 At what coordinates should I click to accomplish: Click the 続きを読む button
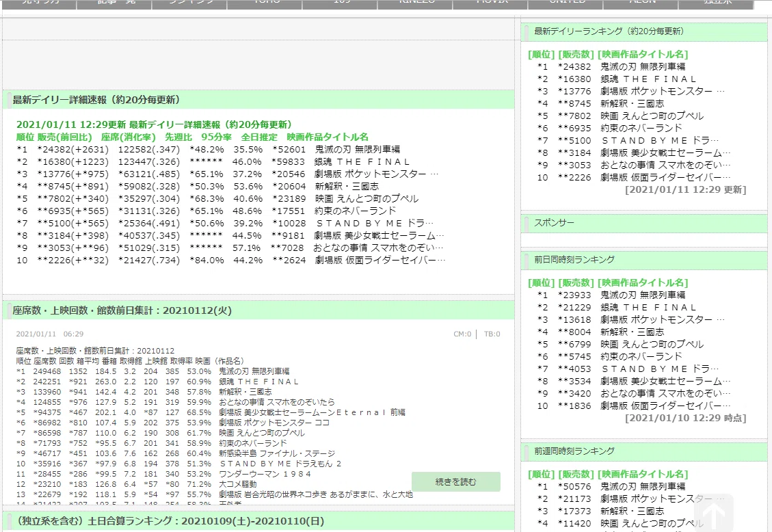[456, 482]
